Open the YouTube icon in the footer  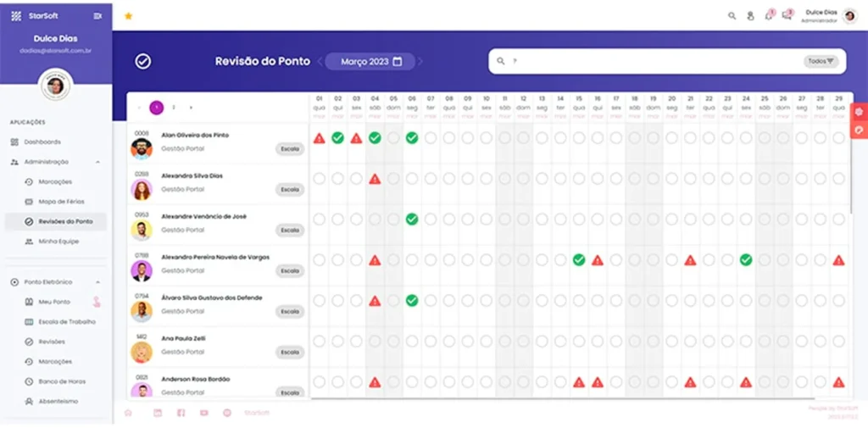point(204,413)
